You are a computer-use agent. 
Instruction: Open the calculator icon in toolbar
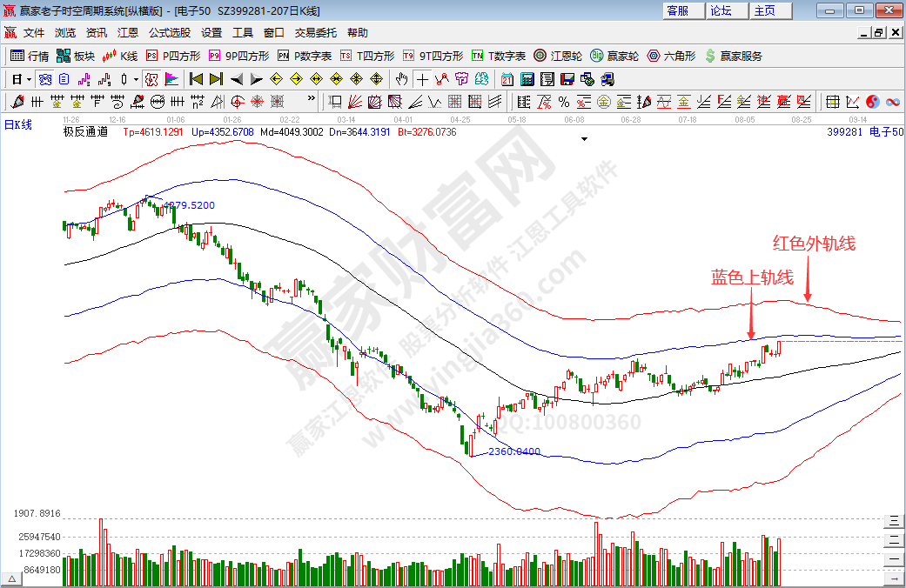coord(527,79)
